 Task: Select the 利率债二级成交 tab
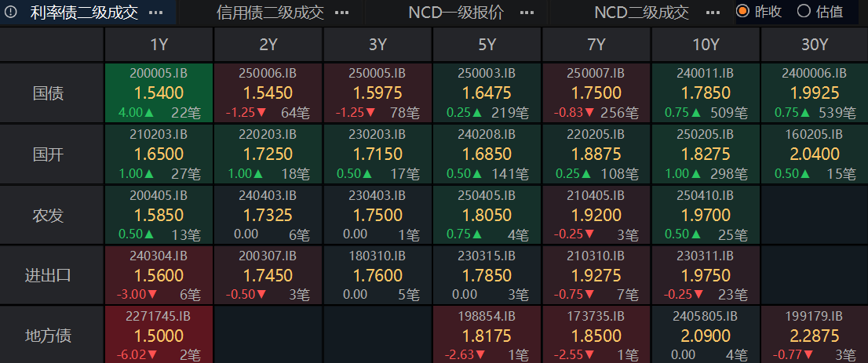pyautogui.click(x=84, y=13)
